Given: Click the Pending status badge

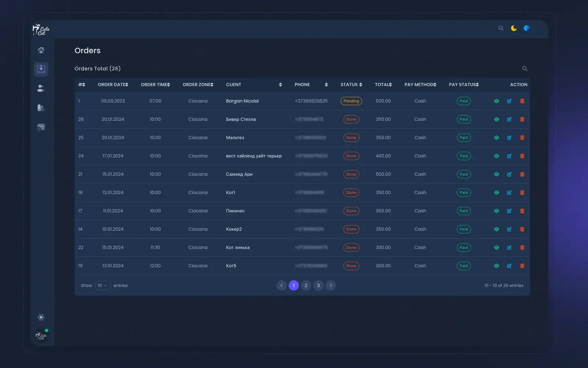Looking at the screenshot, I should click(351, 101).
